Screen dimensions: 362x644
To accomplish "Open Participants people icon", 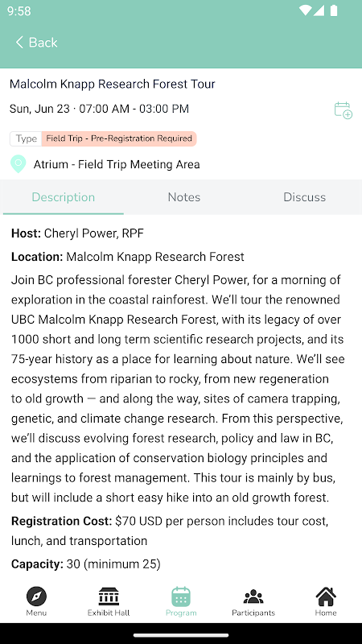I will (253, 597).
